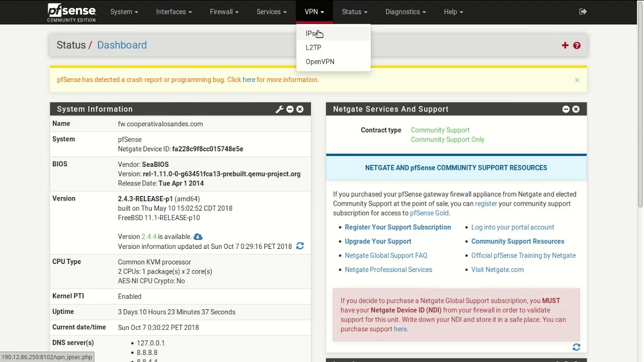The image size is (644, 362).
Task: Open Register Your Support Subscription link
Action: click(x=397, y=227)
